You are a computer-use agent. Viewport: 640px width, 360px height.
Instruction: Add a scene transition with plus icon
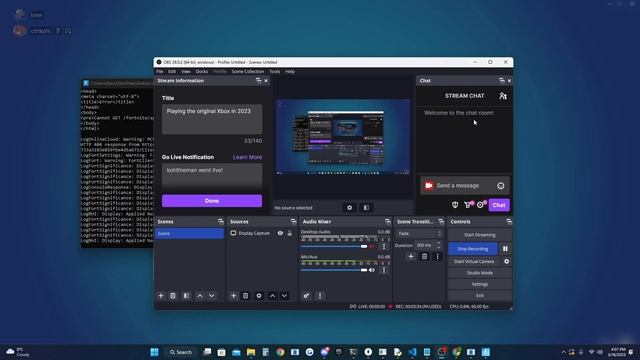[411, 256]
